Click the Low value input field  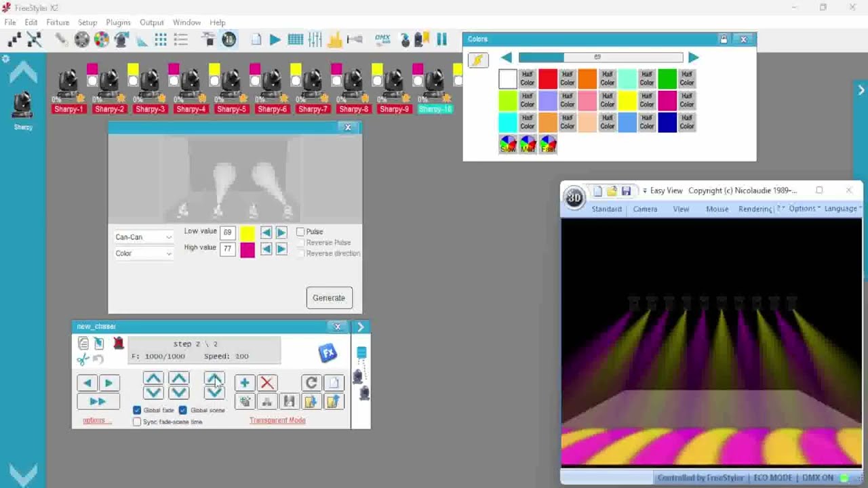(227, 232)
